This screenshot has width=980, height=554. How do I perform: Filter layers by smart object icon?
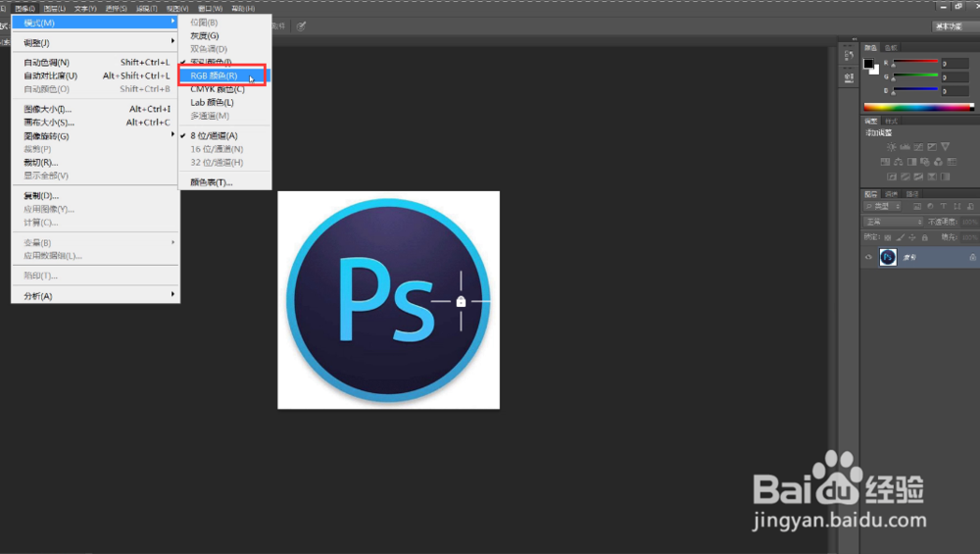pyautogui.click(x=970, y=206)
